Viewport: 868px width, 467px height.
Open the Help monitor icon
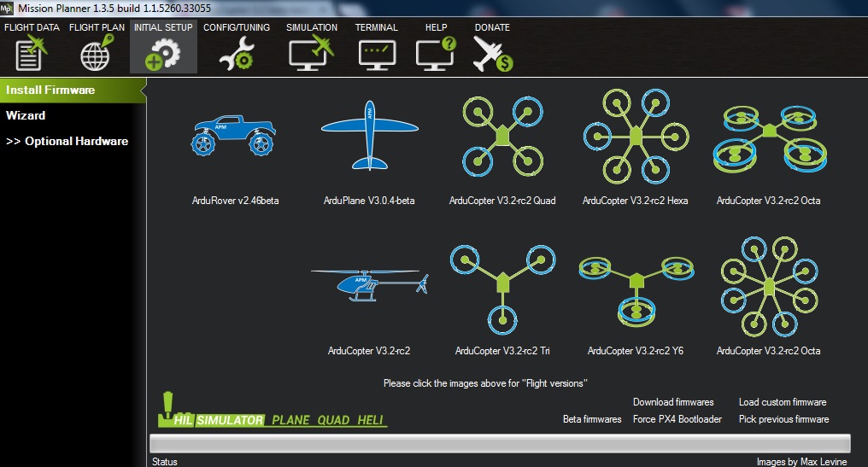point(436,54)
